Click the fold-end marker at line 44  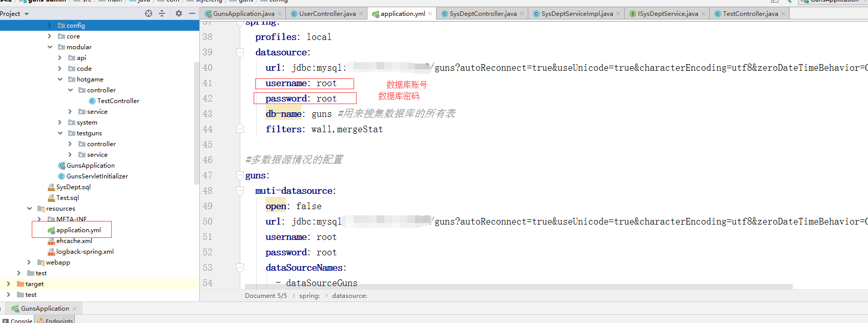(x=240, y=129)
